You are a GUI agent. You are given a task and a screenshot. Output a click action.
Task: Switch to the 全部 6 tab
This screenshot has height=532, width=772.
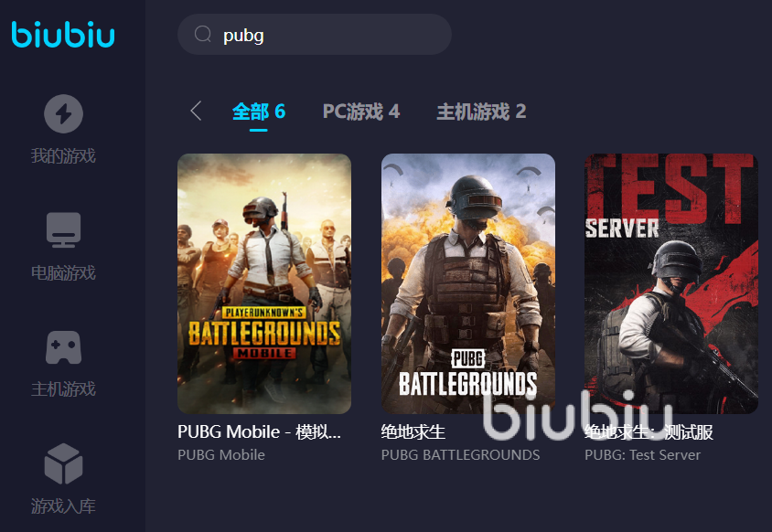coord(259,112)
